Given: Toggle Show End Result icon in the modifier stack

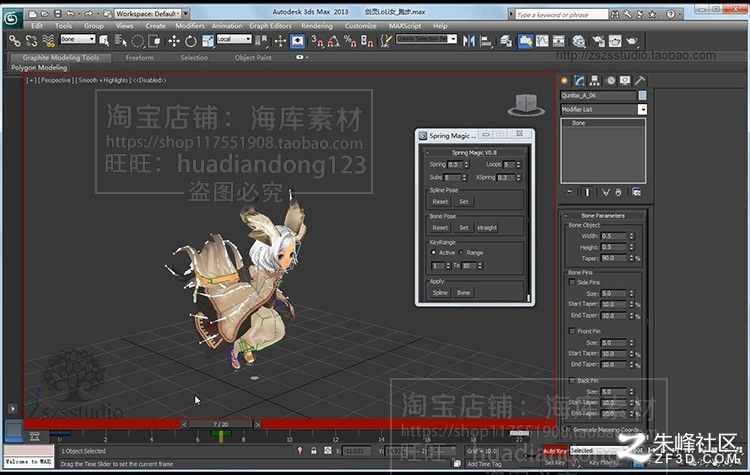Looking at the screenshot, I should [587, 192].
